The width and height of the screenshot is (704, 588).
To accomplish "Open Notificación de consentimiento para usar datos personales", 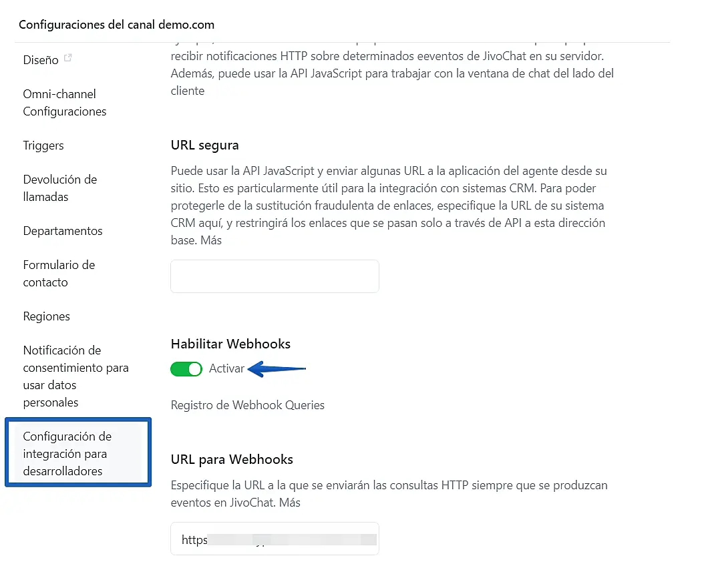I will point(75,376).
